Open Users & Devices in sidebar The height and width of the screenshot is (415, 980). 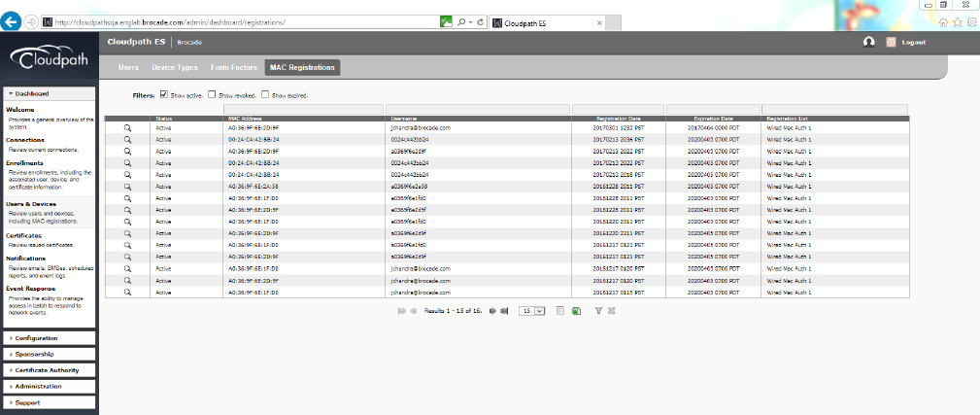tap(31, 204)
